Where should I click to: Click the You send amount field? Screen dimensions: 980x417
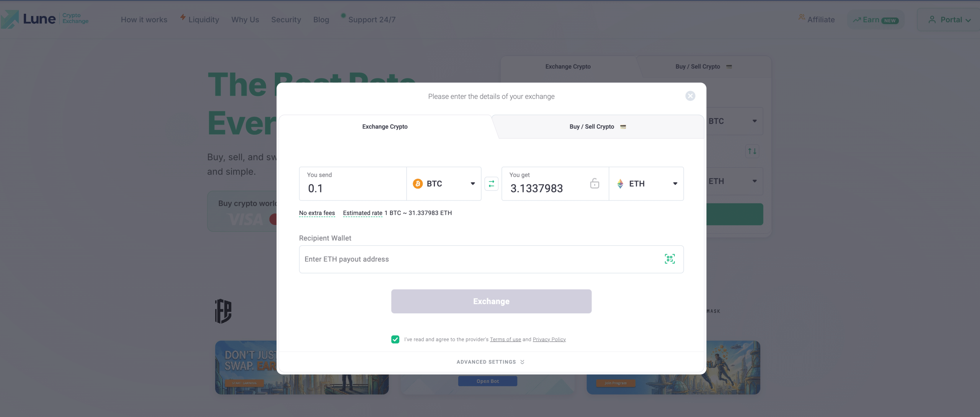[353, 184]
